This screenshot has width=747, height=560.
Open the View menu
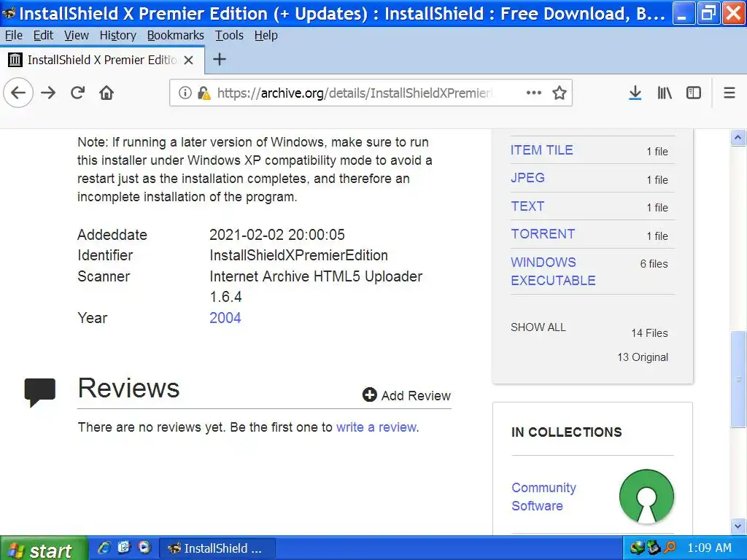77,35
